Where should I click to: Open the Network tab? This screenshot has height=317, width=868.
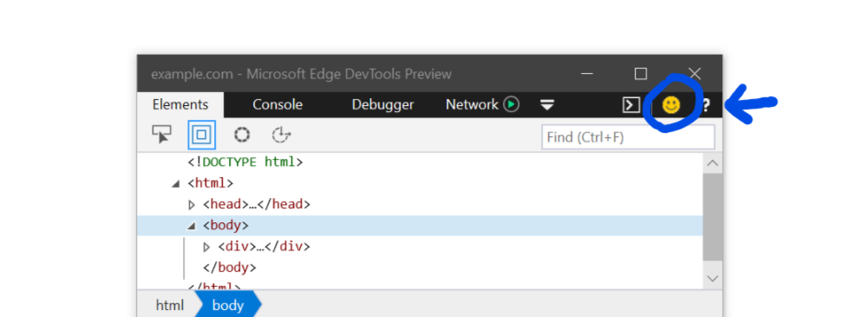tap(473, 105)
